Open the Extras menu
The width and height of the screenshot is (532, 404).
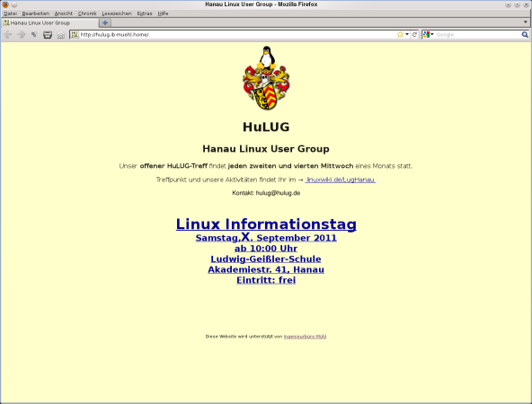coord(145,13)
